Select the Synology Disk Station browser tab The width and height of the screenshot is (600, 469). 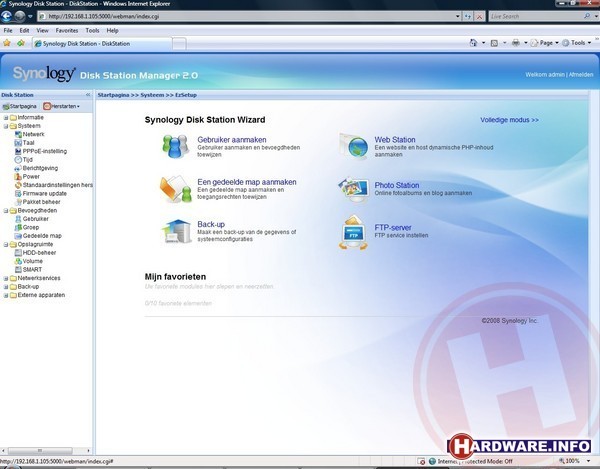tap(102, 44)
